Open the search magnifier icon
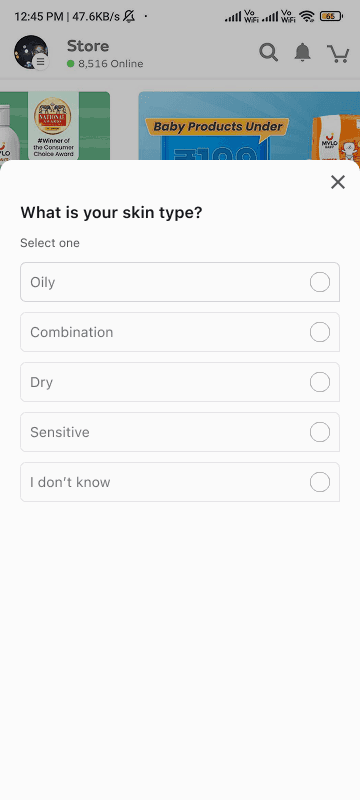This screenshot has width=360, height=800. (269, 53)
